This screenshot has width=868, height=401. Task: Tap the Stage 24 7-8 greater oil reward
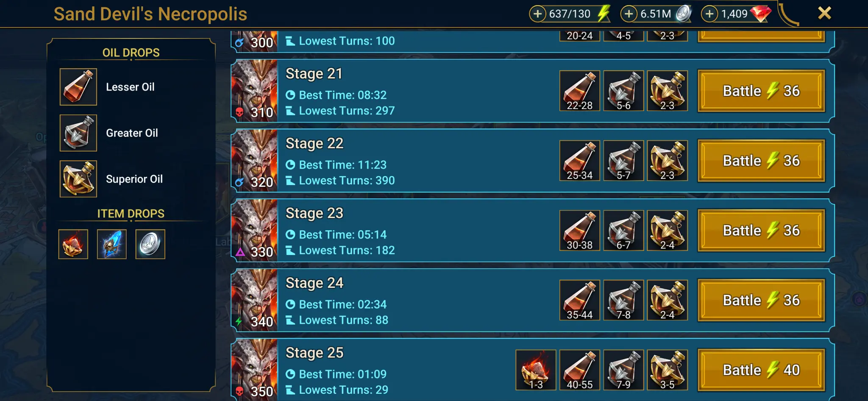tap(623, 300)
